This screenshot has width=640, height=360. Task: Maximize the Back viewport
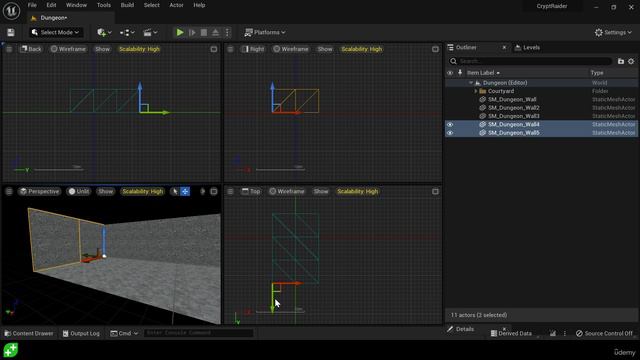tap(214, 49)
